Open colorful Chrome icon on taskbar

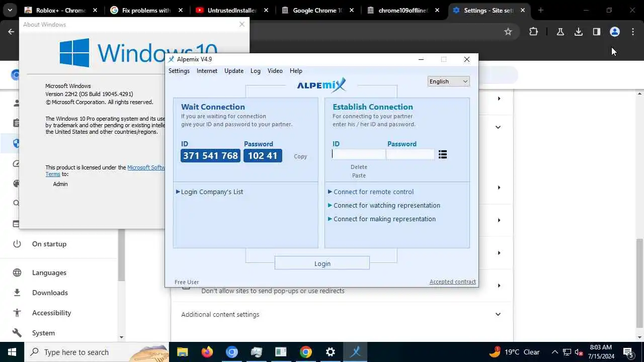[306, 352]
